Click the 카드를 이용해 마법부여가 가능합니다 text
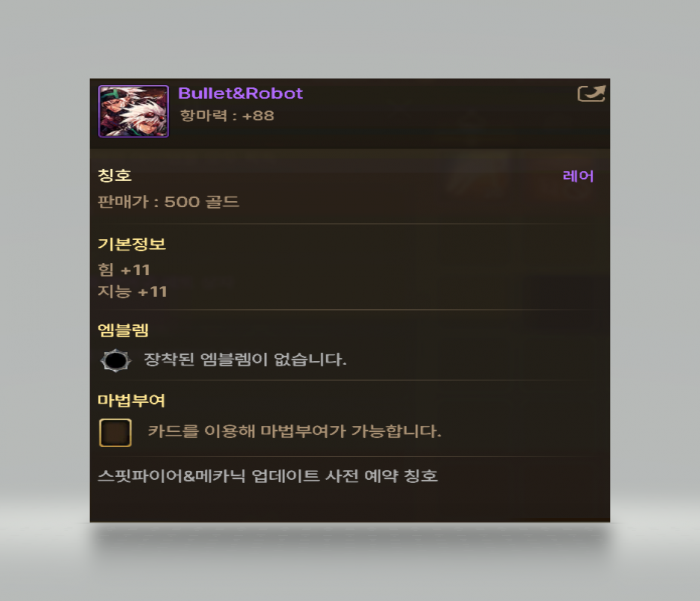The width and height of the screenshot is (700, 601). click(x=295, y=431)
